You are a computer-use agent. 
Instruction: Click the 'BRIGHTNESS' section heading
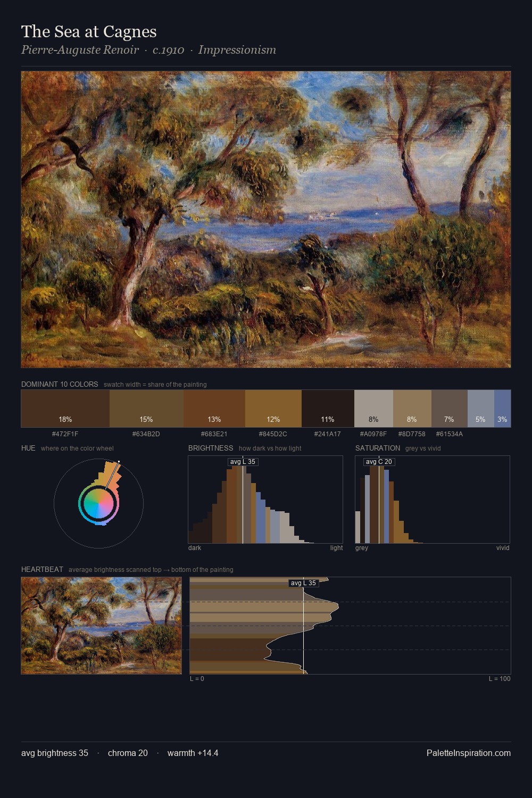point(211,448)
